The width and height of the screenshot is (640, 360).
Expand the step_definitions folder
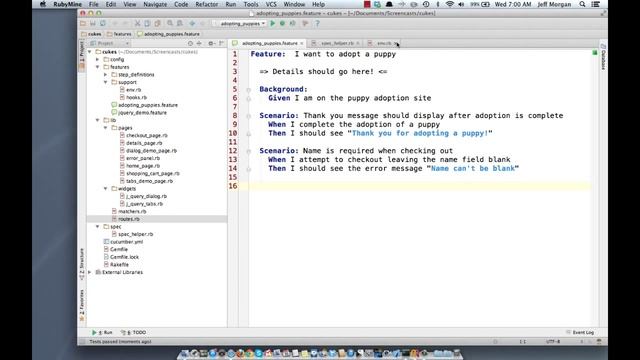(x=105, y=75)
